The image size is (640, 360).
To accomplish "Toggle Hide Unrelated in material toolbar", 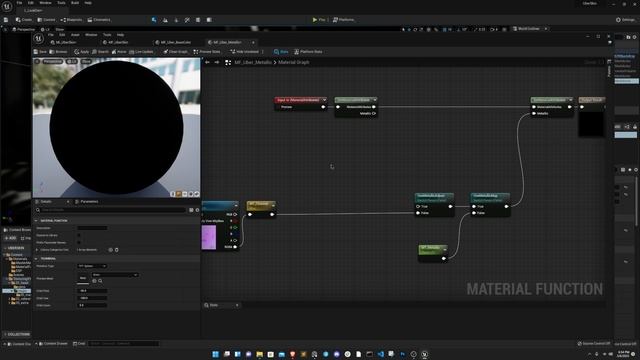I will (244, 52).
